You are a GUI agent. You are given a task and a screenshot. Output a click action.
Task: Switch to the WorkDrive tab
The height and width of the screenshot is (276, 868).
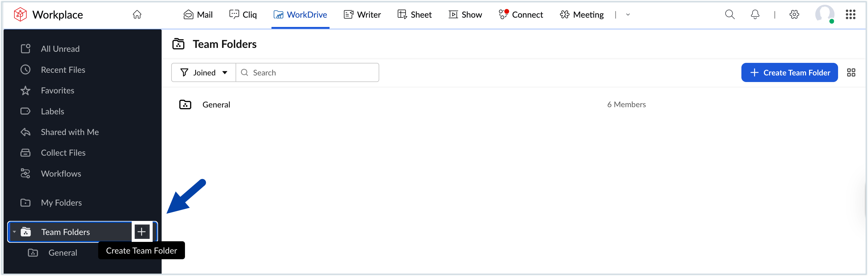300,14
